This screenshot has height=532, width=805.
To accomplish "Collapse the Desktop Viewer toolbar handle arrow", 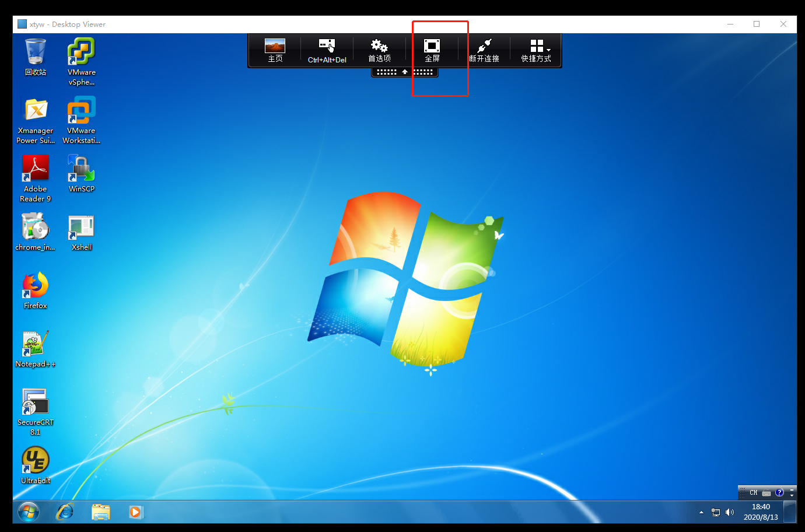I will tap(405, 72).
